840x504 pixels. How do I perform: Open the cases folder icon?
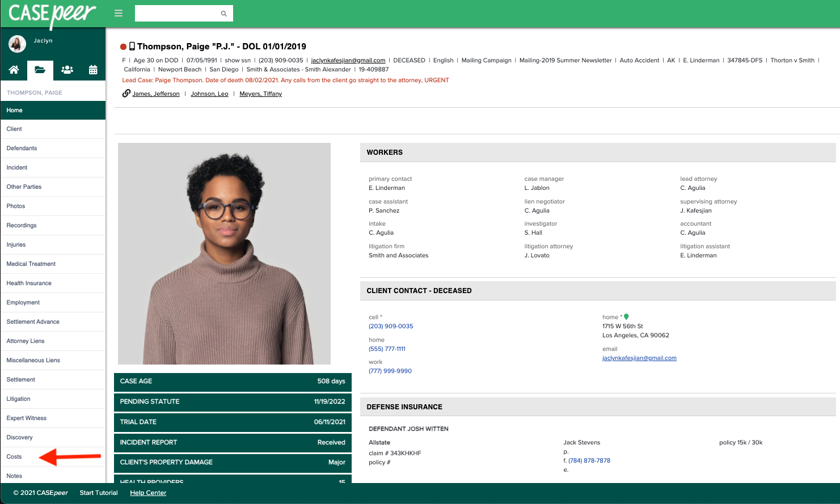40,70
